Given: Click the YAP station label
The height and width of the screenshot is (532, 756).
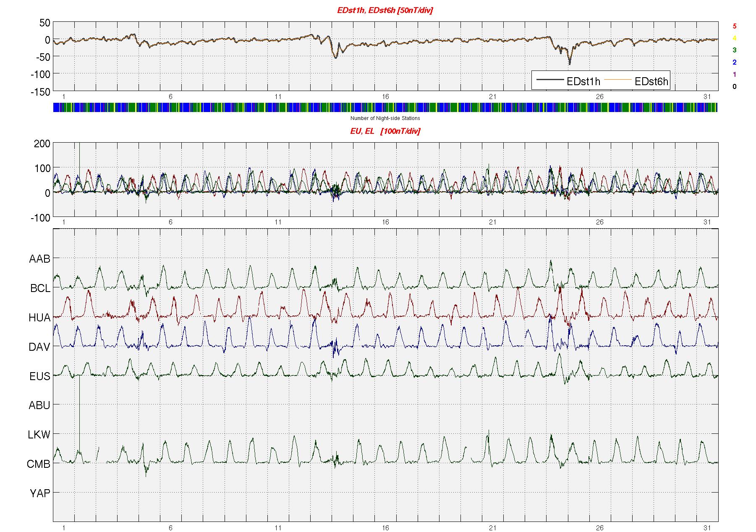Looking at the screenshot, I should point(40,493).
